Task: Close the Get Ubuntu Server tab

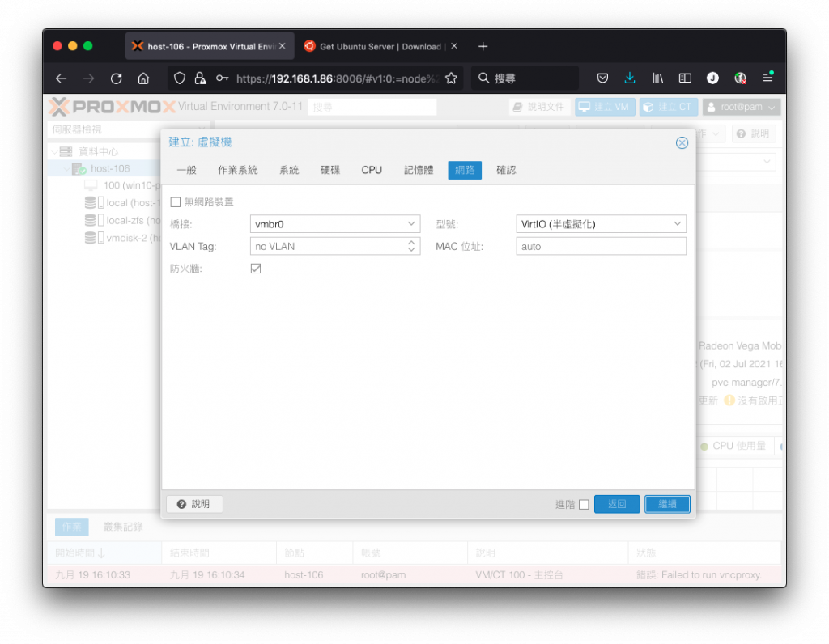Action: point(454,46)
